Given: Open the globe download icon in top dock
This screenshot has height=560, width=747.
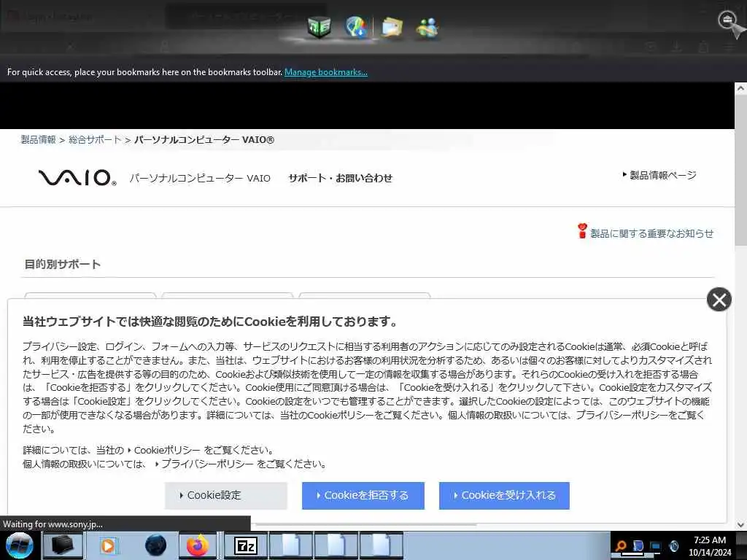Looking at the screenshot, I should coord(356,27).
